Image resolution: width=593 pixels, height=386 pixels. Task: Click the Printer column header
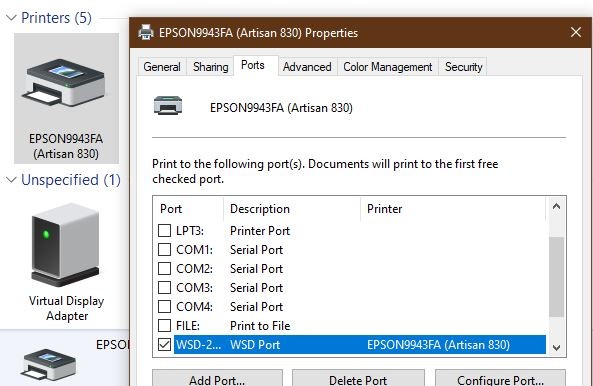point(453,209)
